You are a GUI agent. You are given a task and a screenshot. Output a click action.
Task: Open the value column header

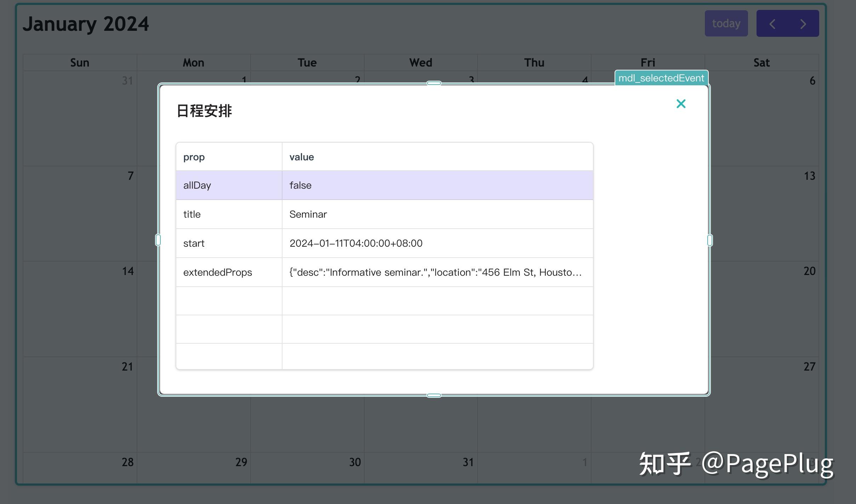[301, 157]
